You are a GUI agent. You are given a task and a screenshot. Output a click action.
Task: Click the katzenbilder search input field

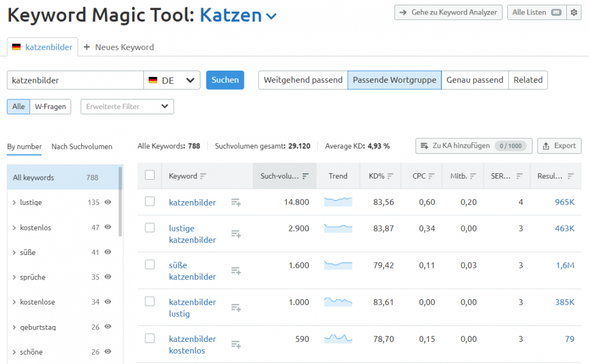coord(75,80)
